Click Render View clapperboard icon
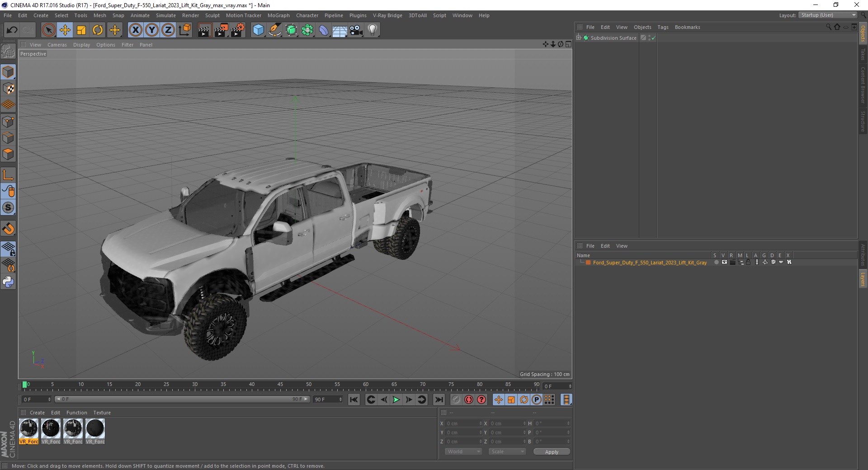868x470 pixels. 204,30
